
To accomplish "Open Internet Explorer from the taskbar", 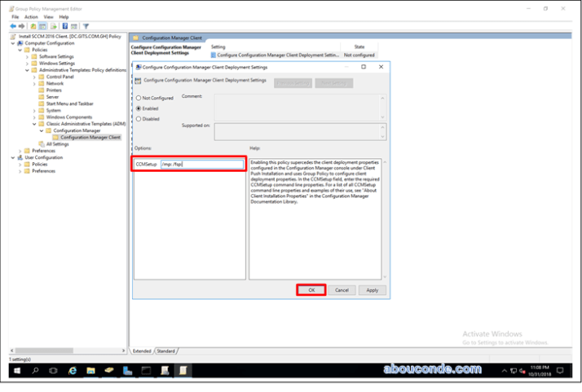I will pos(73,370).
